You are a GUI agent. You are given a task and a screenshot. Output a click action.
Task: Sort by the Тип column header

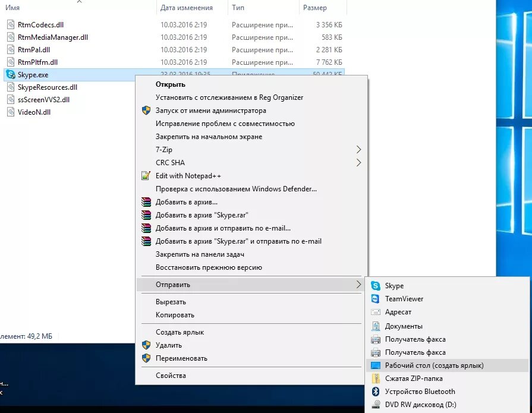pyautogui.click(x=238, y=8)
